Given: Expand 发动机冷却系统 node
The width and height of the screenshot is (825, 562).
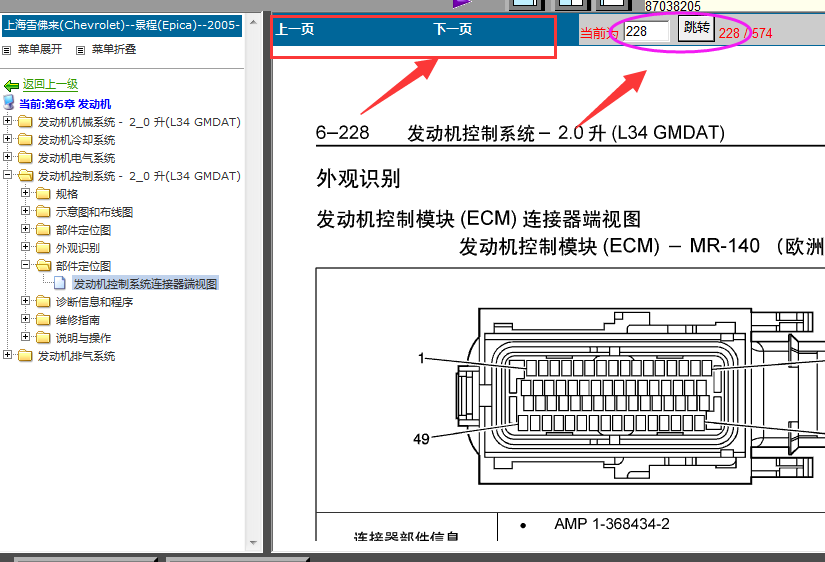Looking at the screenshot, I should pos(7,138).
